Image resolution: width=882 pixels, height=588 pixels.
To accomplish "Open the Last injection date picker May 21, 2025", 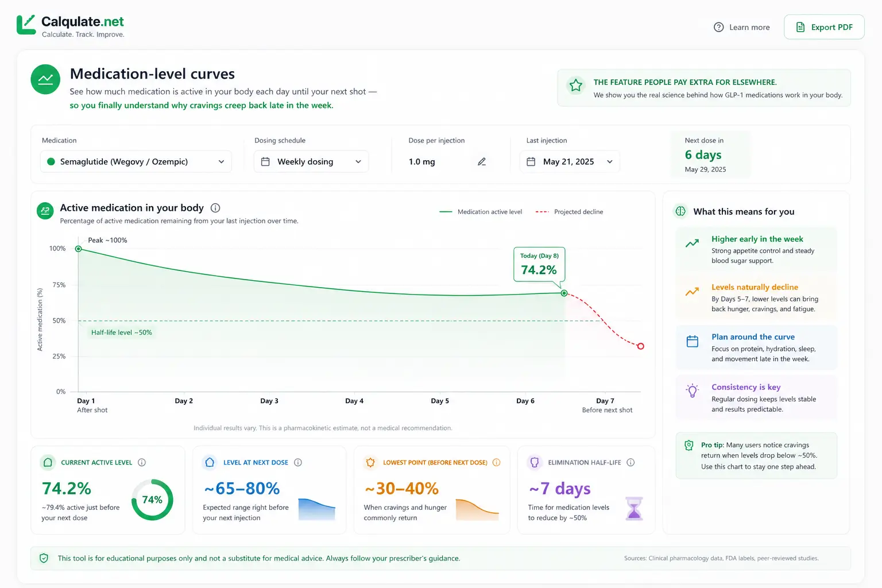I will point(570,162).
